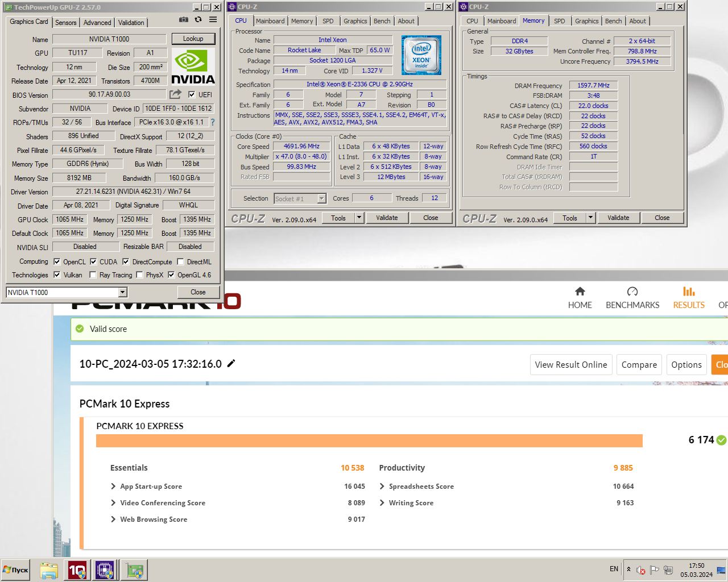The image size is (728, 582).
Task: Open the Graphics tab in the CPU-Z Memory window
Action: (586, 21)
